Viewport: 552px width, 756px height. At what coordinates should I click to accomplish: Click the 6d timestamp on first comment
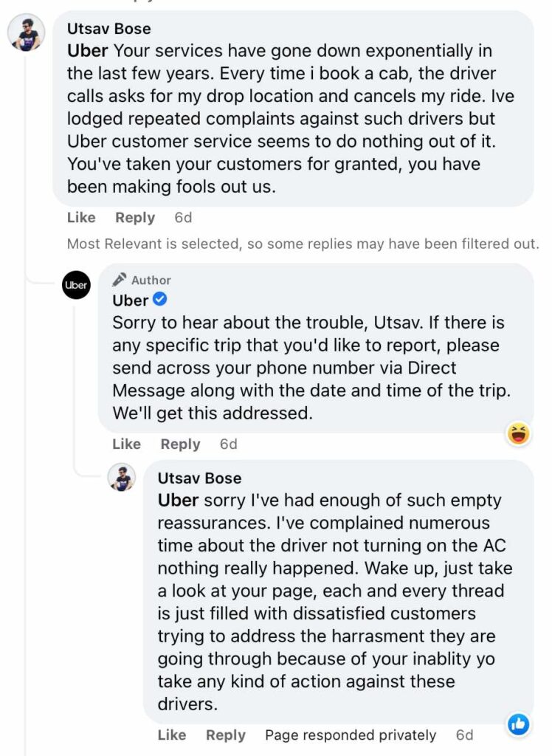(183, 218)
